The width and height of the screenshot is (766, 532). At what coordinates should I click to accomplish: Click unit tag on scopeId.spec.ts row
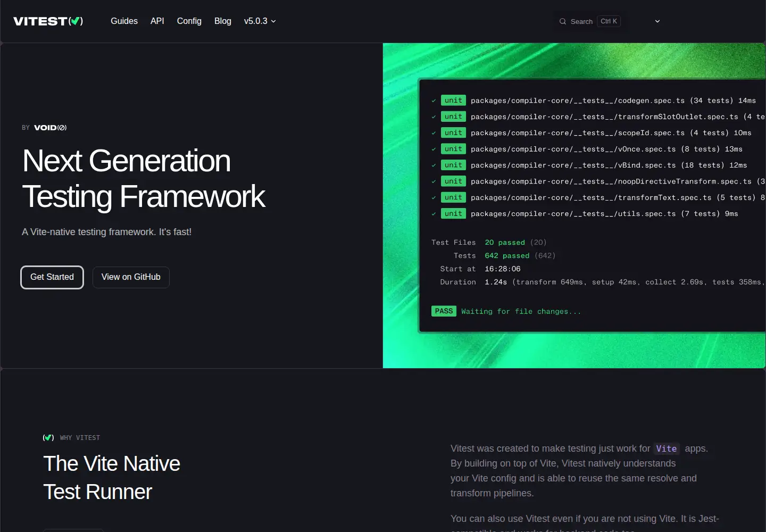[453, 132]
